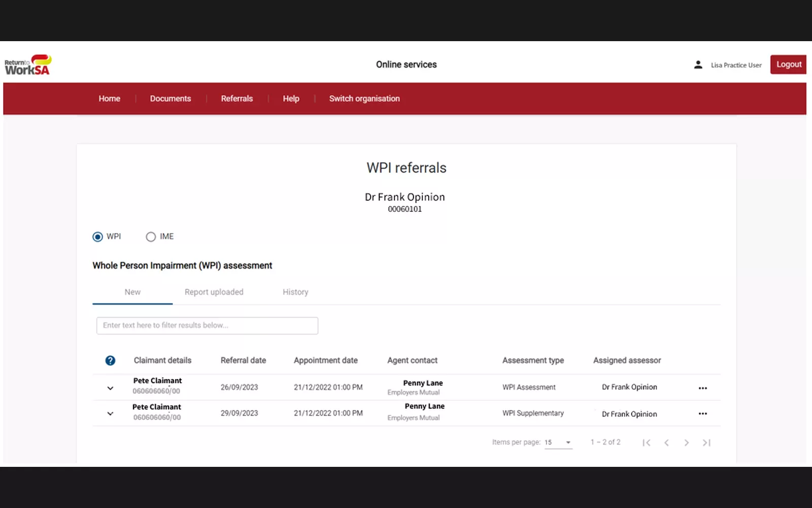
Task: Select the WPI radio button
Action: (x=97, y=237)
